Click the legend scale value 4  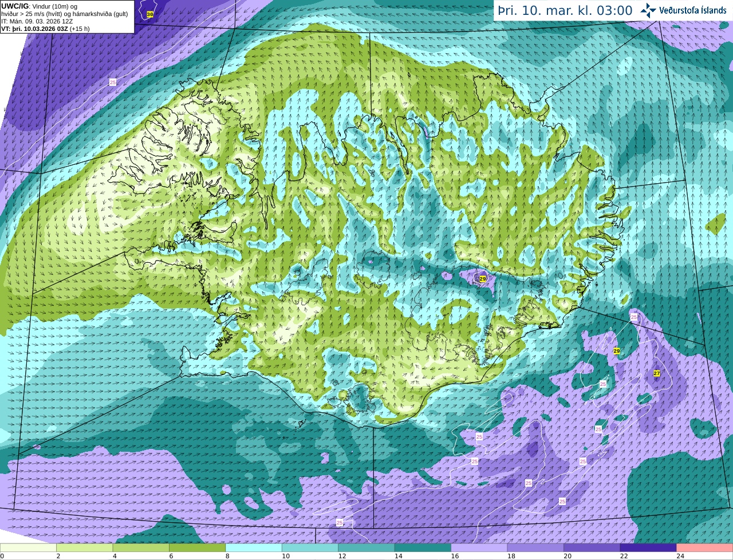click(115, 556)
